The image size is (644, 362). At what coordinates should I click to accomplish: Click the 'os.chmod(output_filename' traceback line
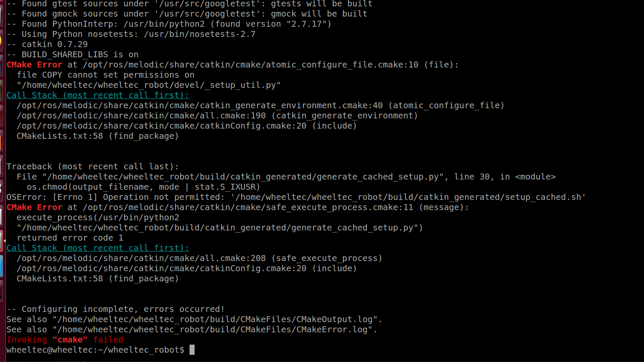coord(143,187)
